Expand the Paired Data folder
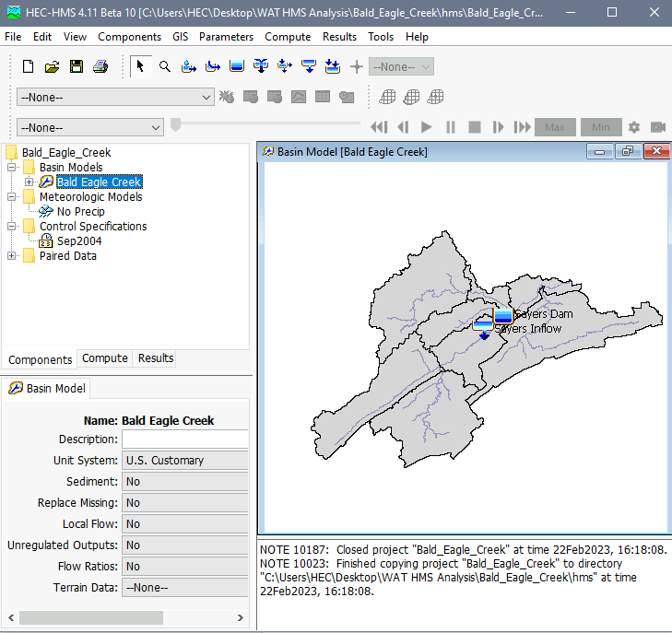The width and height of the screenshot is (672, 633). (12, 255)
